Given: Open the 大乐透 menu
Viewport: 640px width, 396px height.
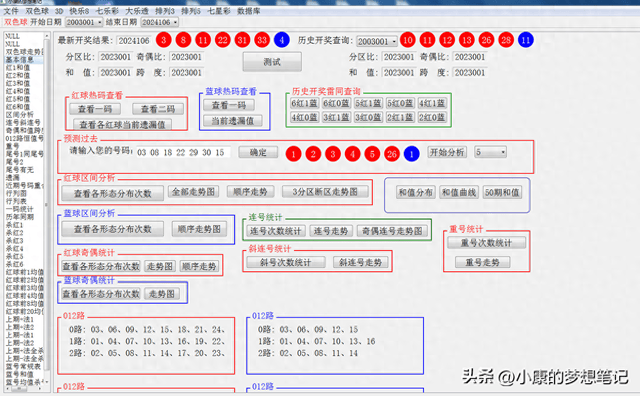Looking at the screenshot, I should point(137,11).
